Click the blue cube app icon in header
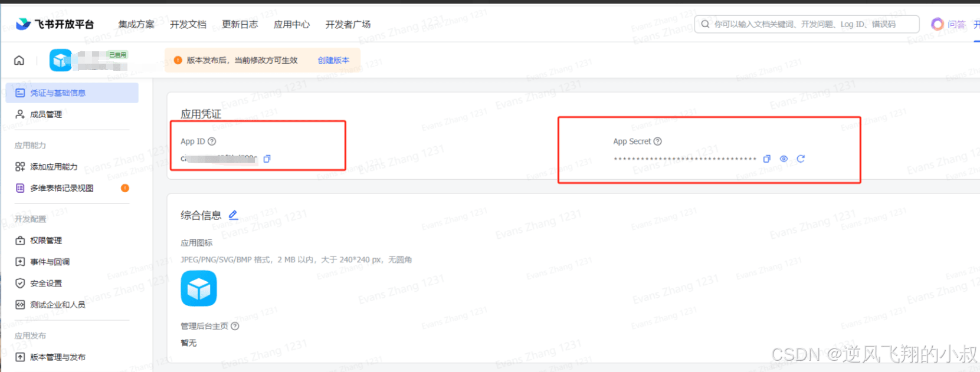Viewport: 980px width, 372px height. pos(61,60)
